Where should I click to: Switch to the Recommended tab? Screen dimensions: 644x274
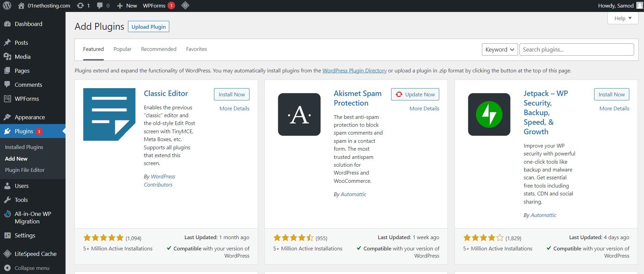(x=159, y=49)
